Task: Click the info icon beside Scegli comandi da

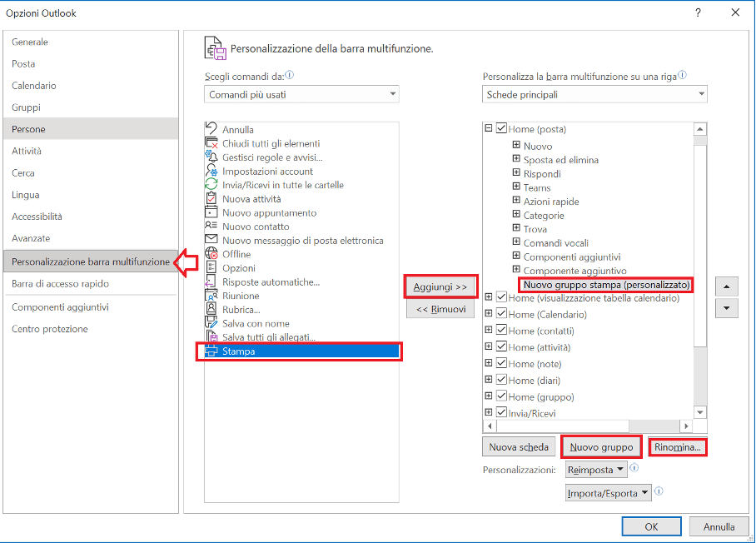Action: (x=289, y=75)
